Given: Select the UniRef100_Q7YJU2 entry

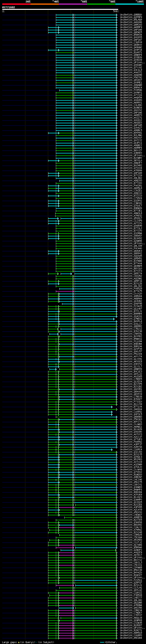Looking at the screenshot, I should click(x=131, y=67).
